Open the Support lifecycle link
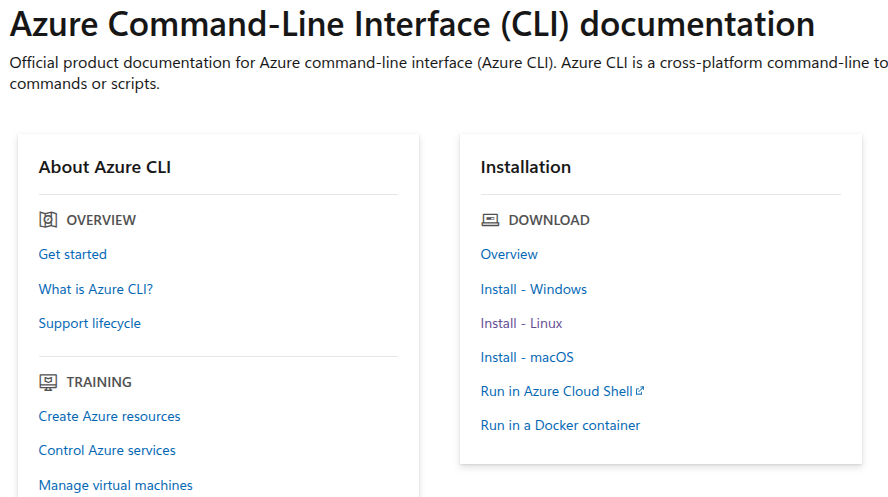This screenshot has width=888, height=497. click(x=89, y=323)
